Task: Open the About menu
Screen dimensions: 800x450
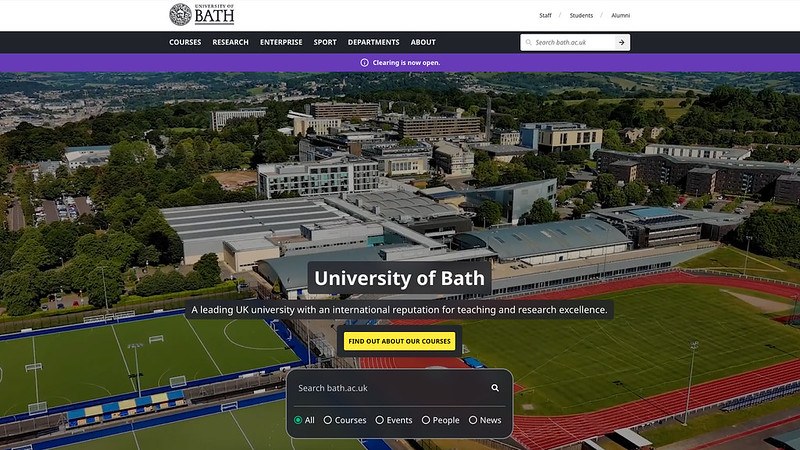Action: (x=423, y=42)
